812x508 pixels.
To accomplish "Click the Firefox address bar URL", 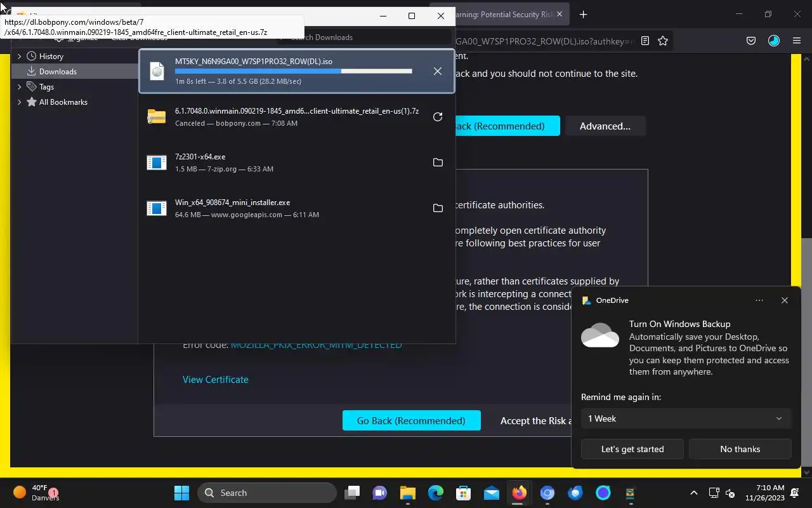I will [544, 41].
